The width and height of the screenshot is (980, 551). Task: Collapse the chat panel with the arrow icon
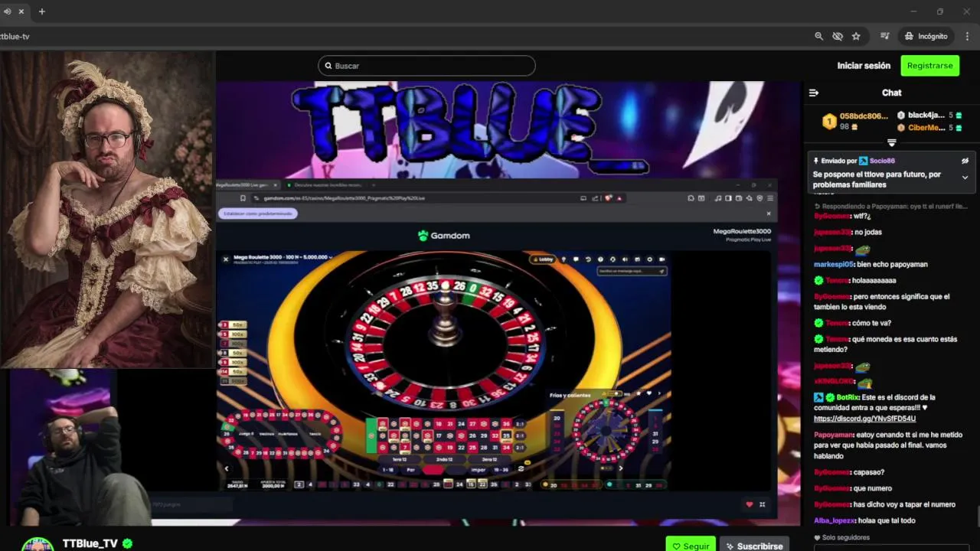point(814,93)
